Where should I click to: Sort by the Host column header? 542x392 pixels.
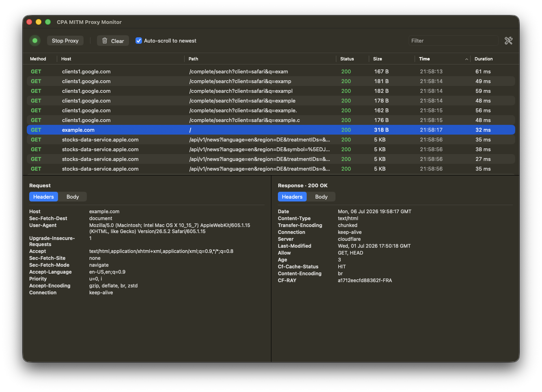click(x=66, y=59)
